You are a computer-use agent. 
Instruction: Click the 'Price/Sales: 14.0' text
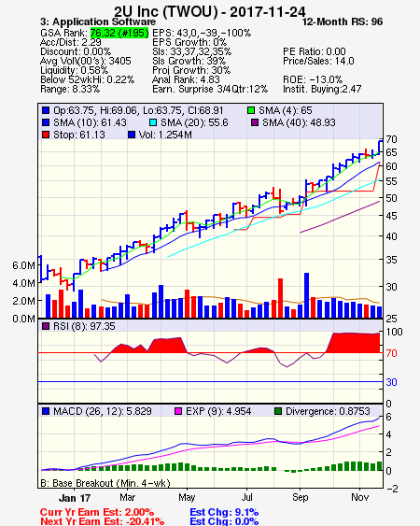[318, 61]
